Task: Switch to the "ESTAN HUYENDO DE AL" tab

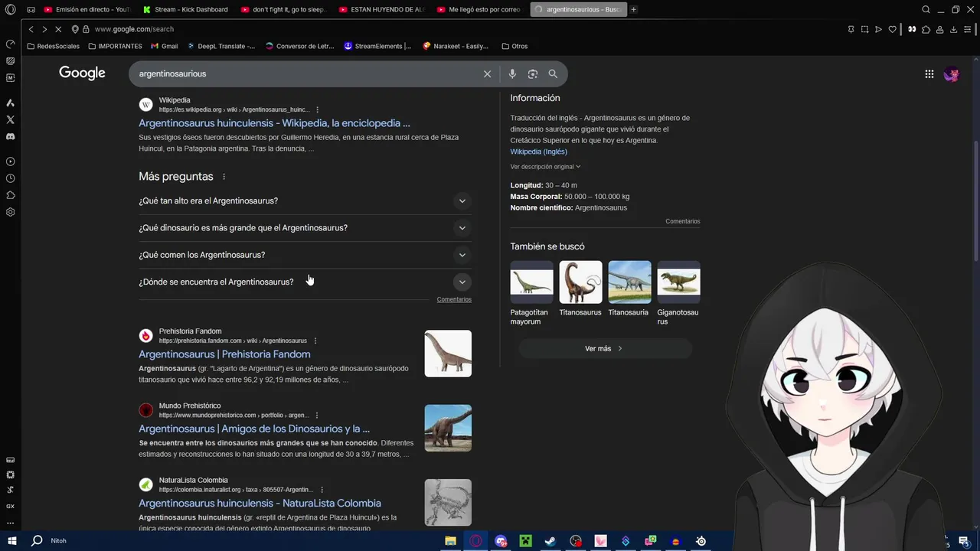Action: coord(381,9)
